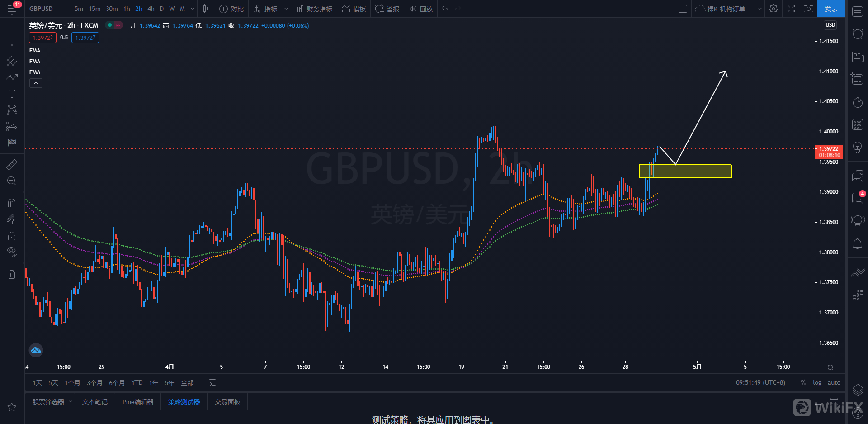The width and height of the screenshot is (868, 424).
Task: Open the indicators template dropdown arrow
Action: 286,9
